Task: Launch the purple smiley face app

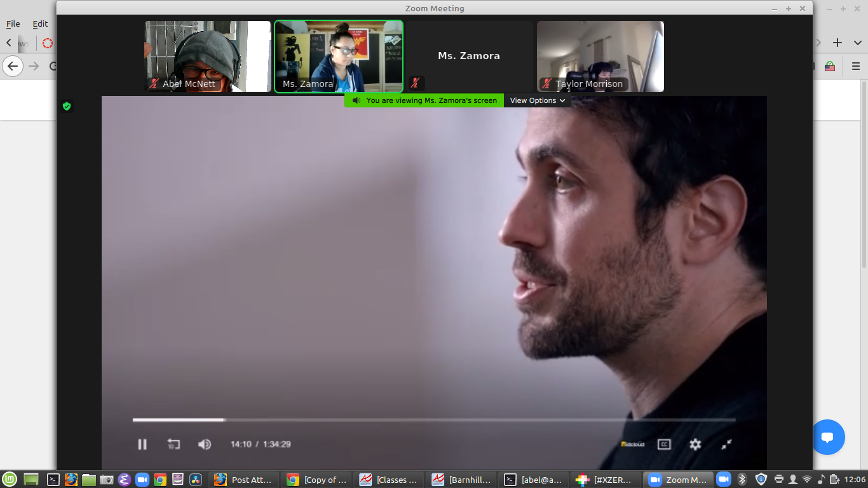Action: click(x=178, y=480)
